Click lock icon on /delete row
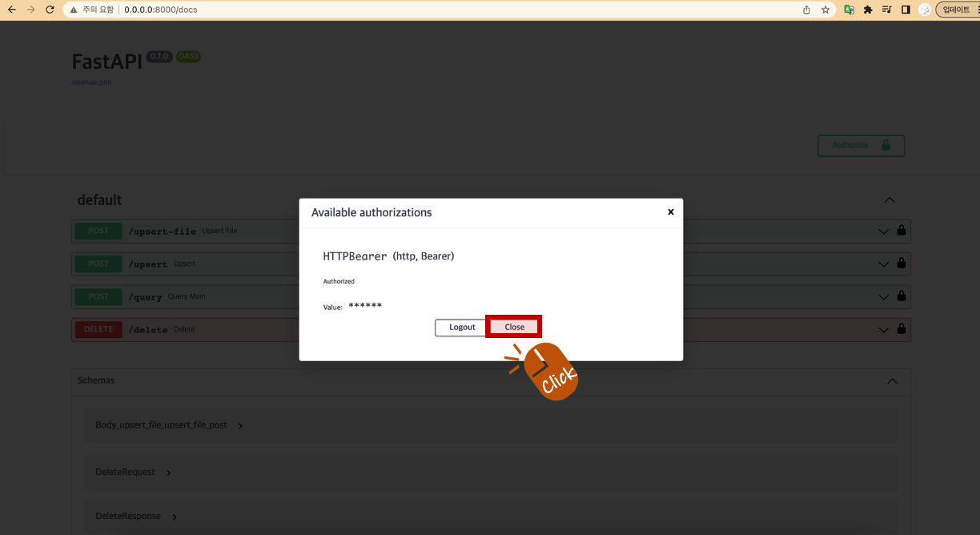Screen dimensions: 980x535 click(x=902, y=328)
